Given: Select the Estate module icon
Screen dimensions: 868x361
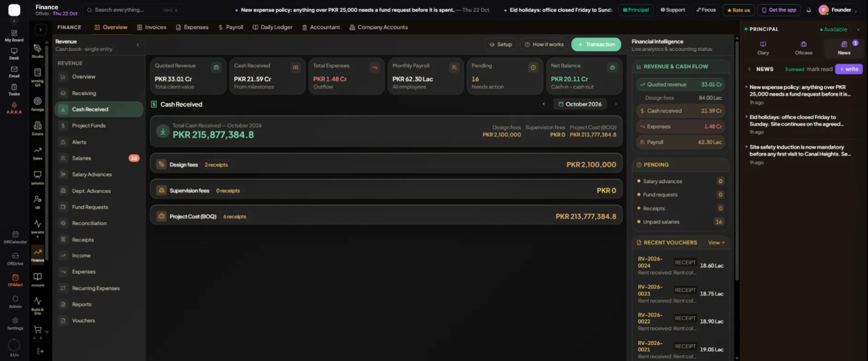Looking at the screenshot, I should (38, 128).
